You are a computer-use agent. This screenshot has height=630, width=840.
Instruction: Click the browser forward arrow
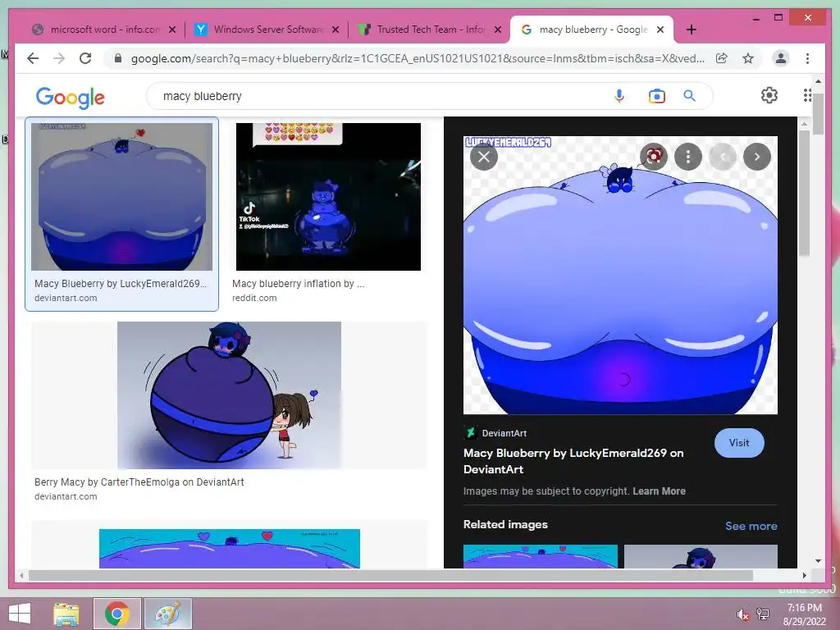tap(59, 58)
